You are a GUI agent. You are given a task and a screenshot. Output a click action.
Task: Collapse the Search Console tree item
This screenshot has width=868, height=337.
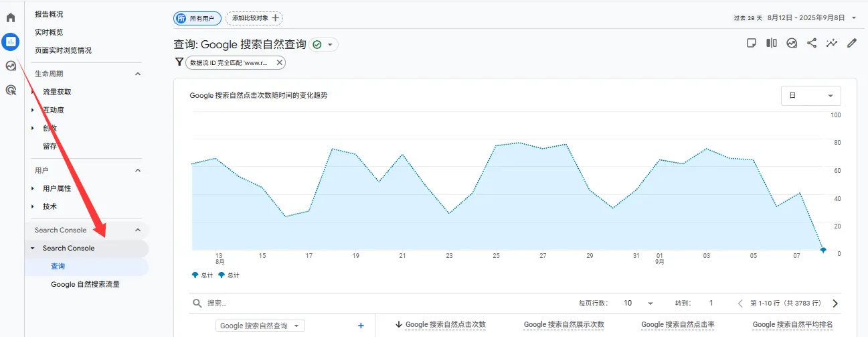pos(32,248)
